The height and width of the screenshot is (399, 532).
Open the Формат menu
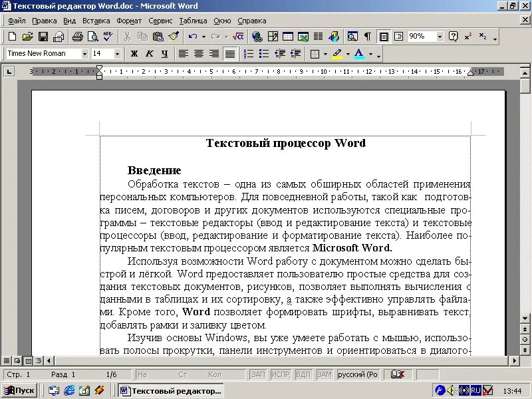click(129, 21)
